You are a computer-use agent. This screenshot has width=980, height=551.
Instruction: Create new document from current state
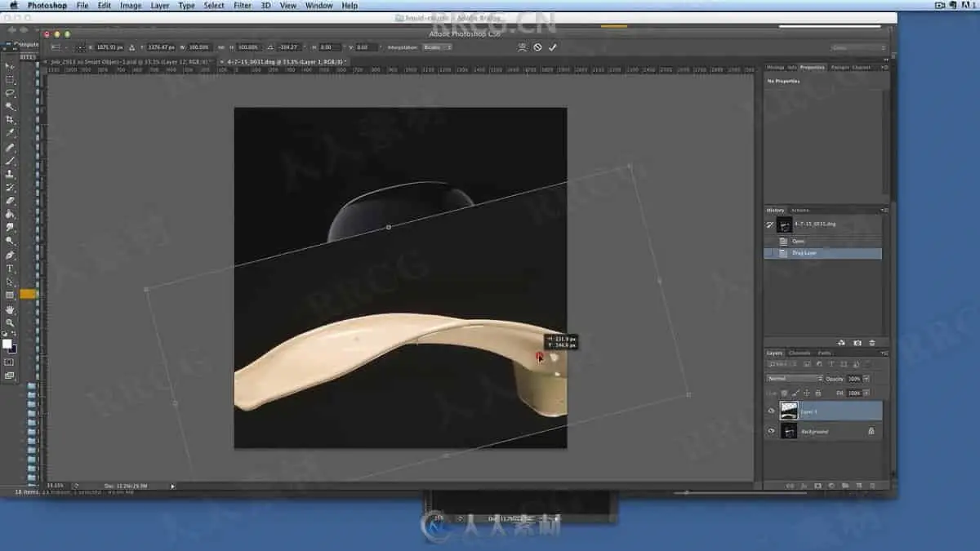pos(841,343)
